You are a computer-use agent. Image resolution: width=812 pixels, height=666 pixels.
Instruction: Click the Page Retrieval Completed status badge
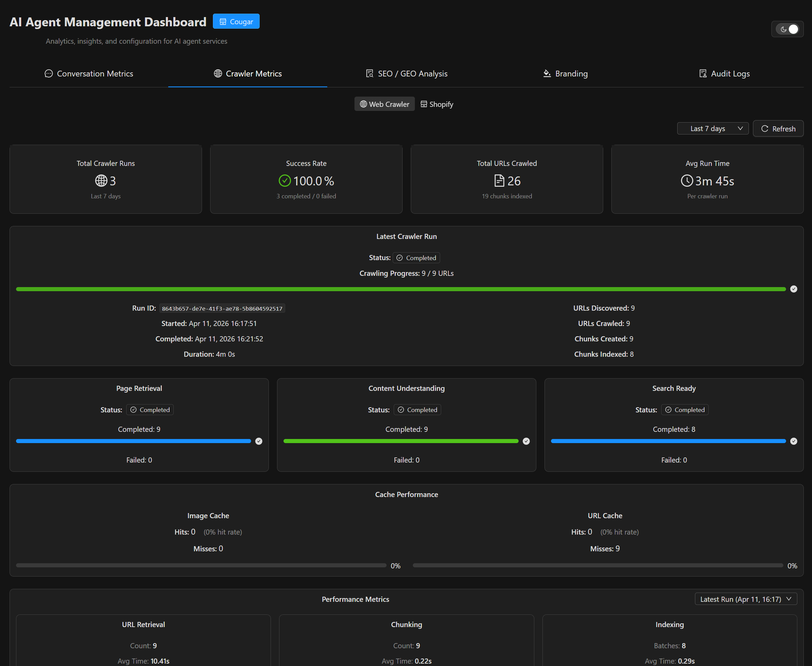pyautogui.click(x=150, y=410)
